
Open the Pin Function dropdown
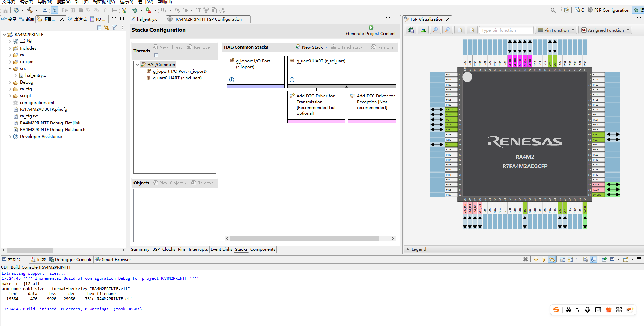click(x=556, y=30)
